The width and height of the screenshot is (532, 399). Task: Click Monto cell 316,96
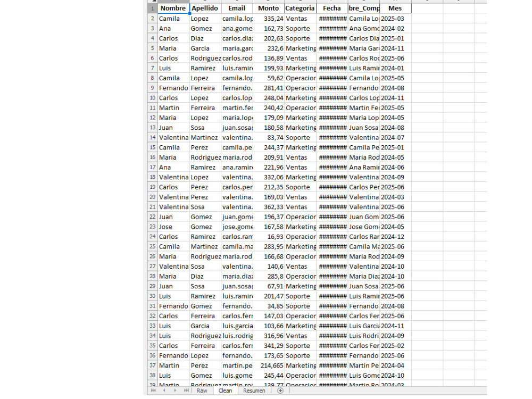(268, 336)
